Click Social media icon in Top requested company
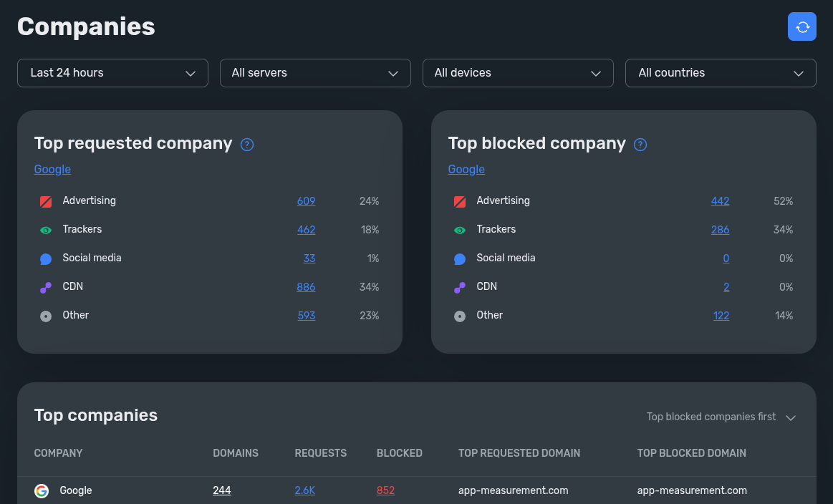Image resolution: width=833 pixels, height=504 pixels. click(x=46, y=258)
